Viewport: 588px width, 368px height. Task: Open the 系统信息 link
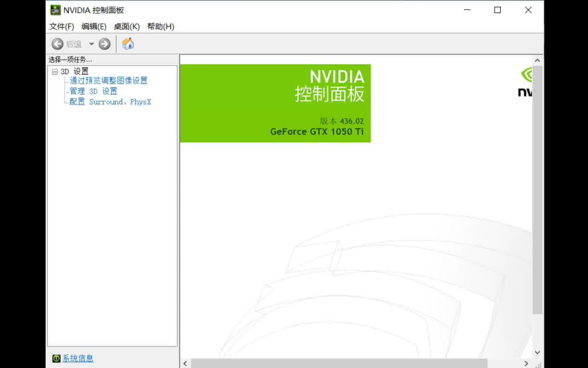pos(78,358)
